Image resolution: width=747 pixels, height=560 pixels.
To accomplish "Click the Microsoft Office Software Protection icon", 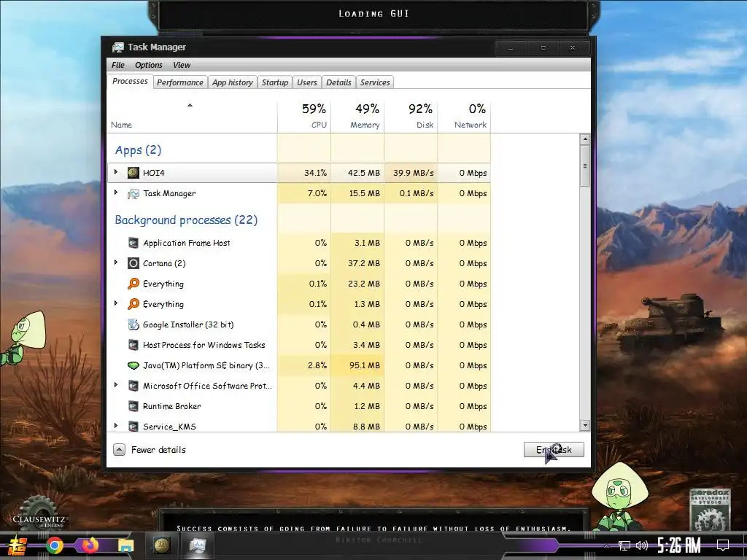I will point(133,386).
